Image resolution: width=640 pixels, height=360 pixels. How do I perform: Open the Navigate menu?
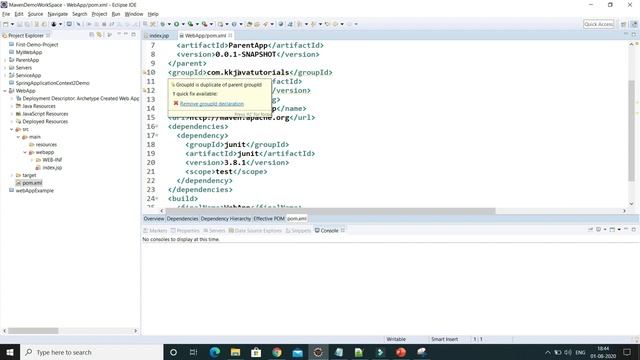58,14
